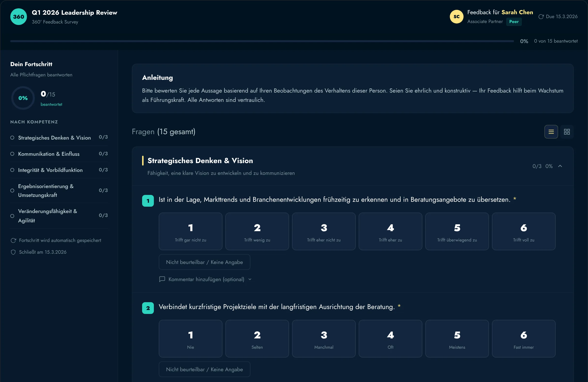This screenshot has height=382, width=588.
Task: Click the 360 logo badge
Action: pyautogui.click(x=19, y=17)
